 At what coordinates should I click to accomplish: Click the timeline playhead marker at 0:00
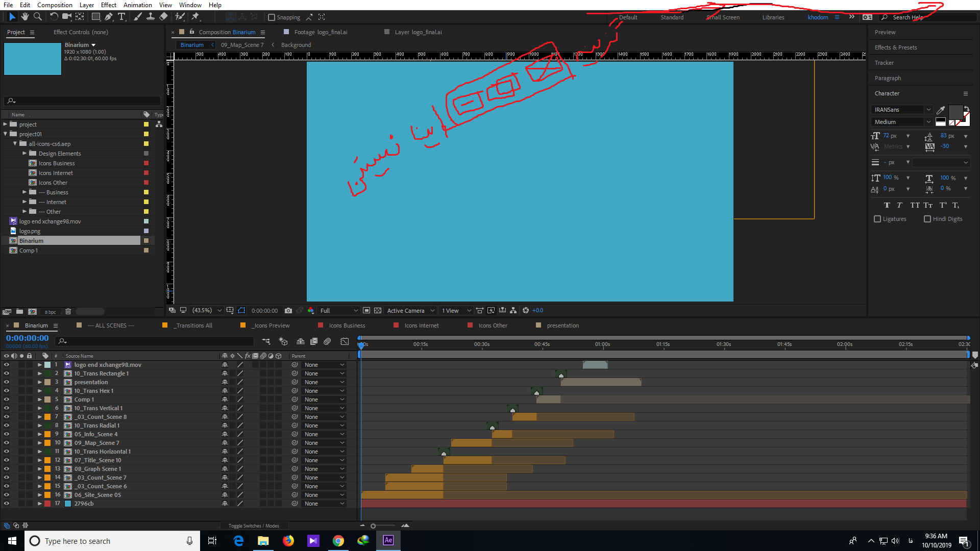coord(361,344)
